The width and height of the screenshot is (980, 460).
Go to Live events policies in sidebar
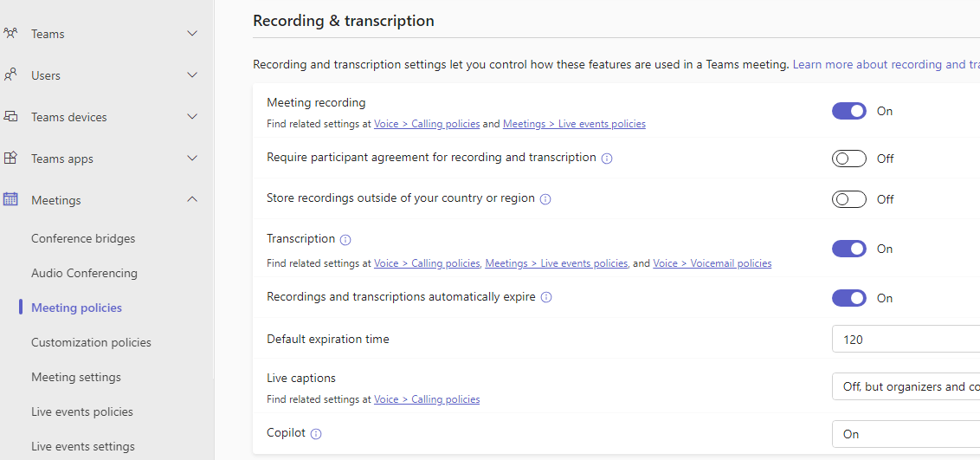[x=82, y=411]
